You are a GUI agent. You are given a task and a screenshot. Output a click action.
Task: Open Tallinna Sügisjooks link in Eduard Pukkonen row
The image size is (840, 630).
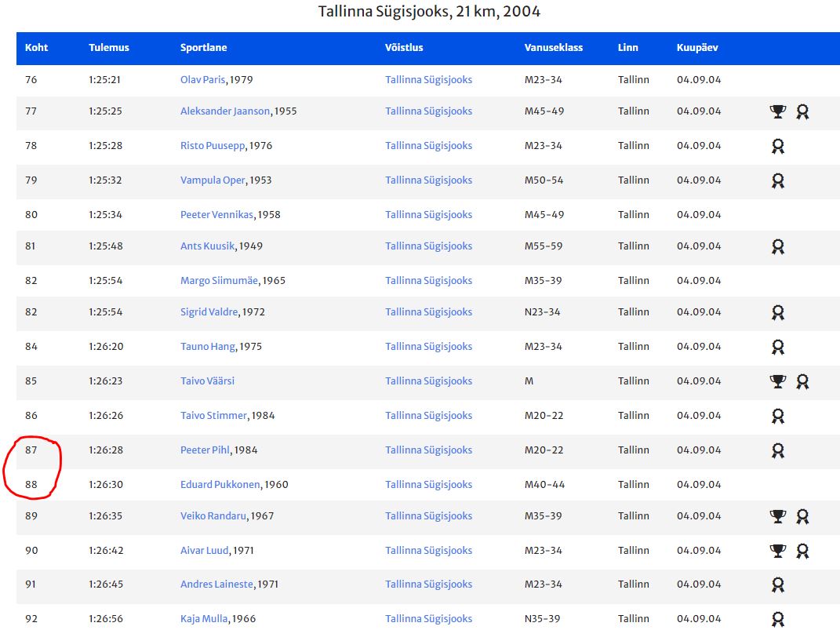(428, 484)
